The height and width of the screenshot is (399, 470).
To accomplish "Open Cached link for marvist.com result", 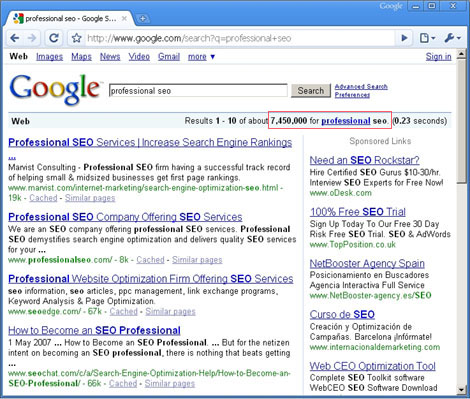I will pos(43,198).
